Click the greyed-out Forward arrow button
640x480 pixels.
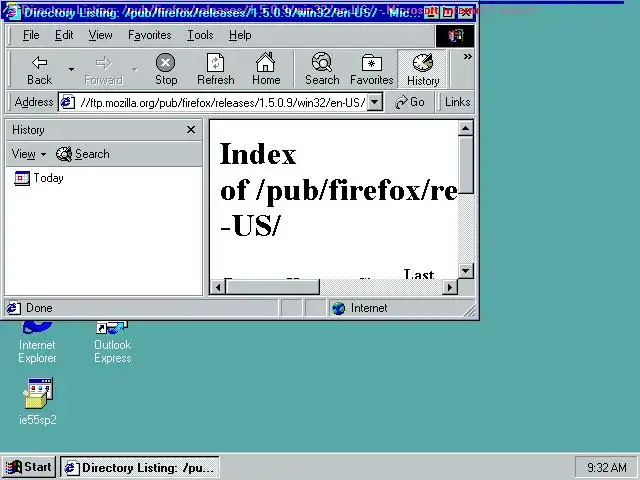point(103,69)
